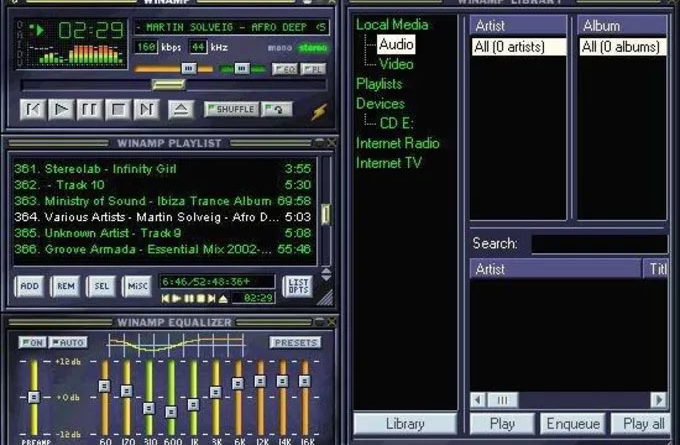Click the 16K equalizer band knob
This screenshot has height=445, width=680.
(305, 381)
